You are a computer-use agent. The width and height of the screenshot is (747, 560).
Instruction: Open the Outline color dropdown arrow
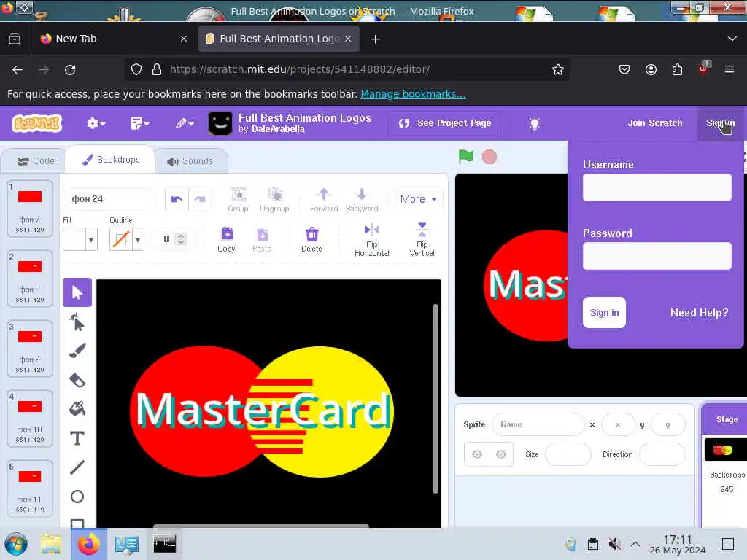pos(138,239)
